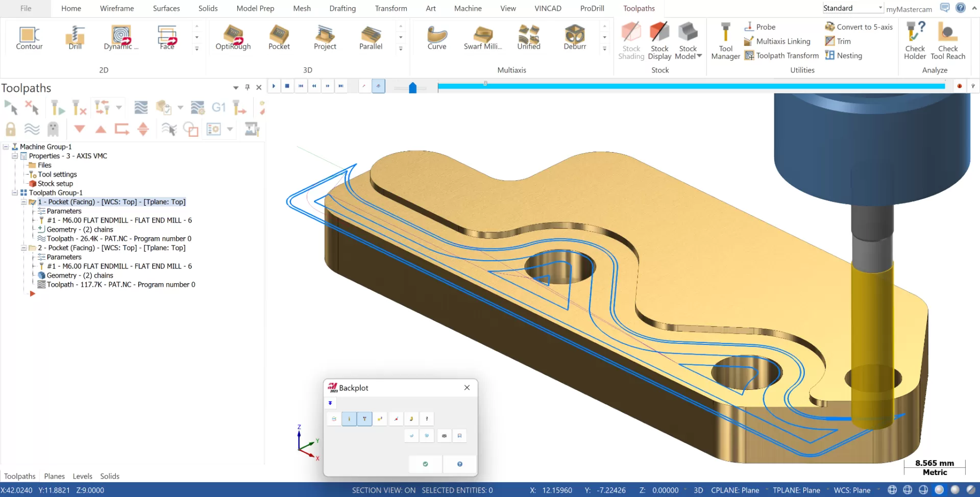This screenshot has width=980, height=497.
Task: Open the File menu
Action: pos(26,9)
